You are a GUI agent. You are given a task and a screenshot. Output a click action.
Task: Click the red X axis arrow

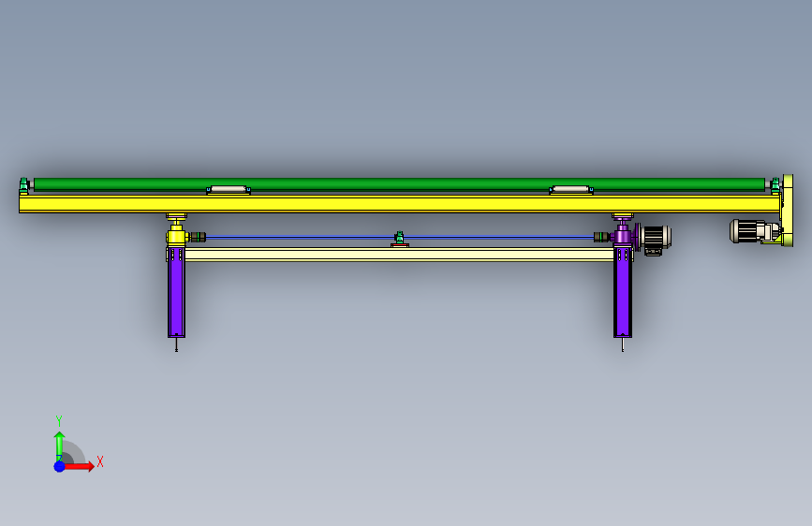point(81,466)
